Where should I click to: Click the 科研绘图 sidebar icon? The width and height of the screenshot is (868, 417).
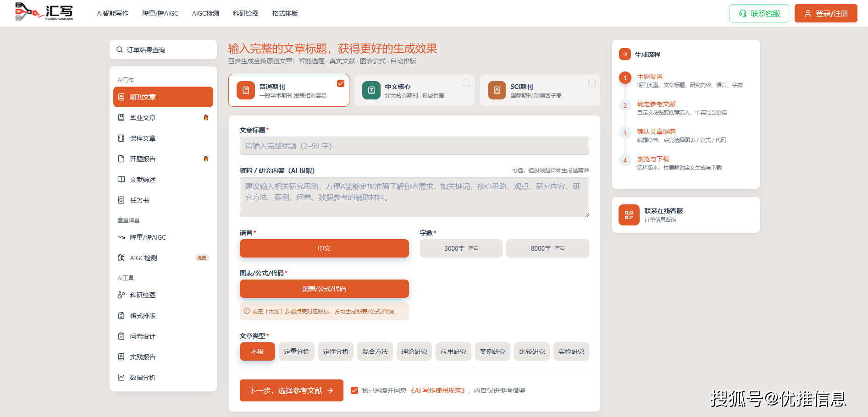pos(121,295)
